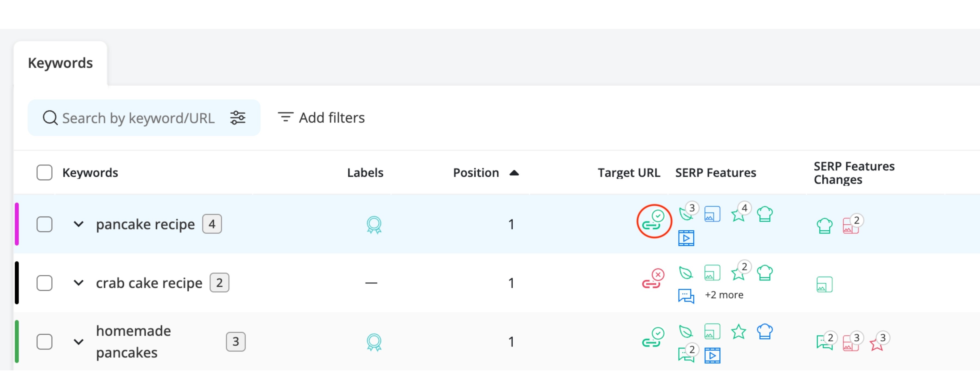The image size is (980, 375).
Task: Check the select-all Keywords header checkbox
Action: click(x=45, y=172)
